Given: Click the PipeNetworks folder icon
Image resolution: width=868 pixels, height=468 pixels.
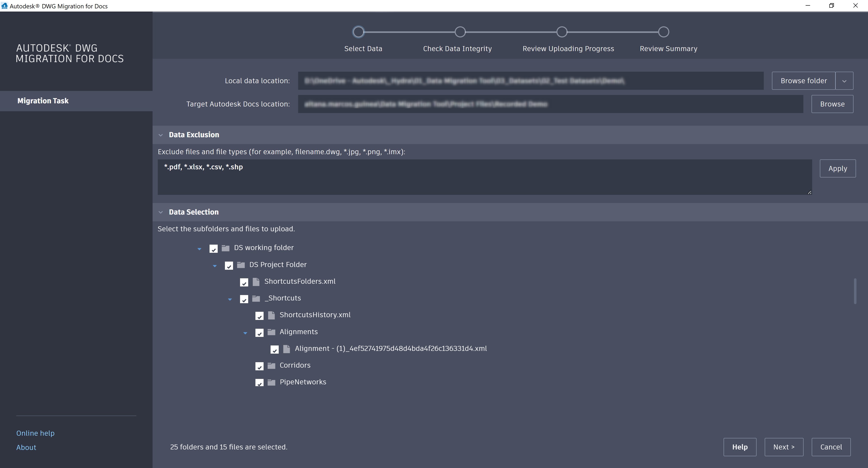Looking at the screenshot, I should 271,382.
